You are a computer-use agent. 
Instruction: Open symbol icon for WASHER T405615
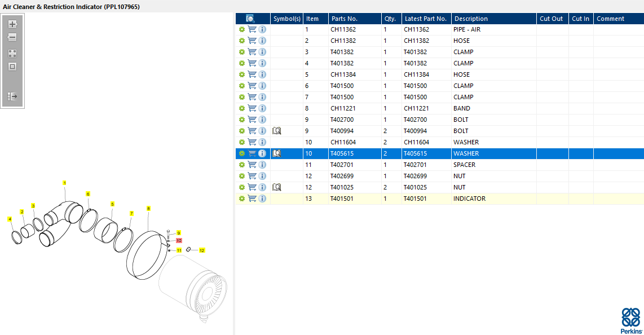pyautogui.click(x=277, y=153)
